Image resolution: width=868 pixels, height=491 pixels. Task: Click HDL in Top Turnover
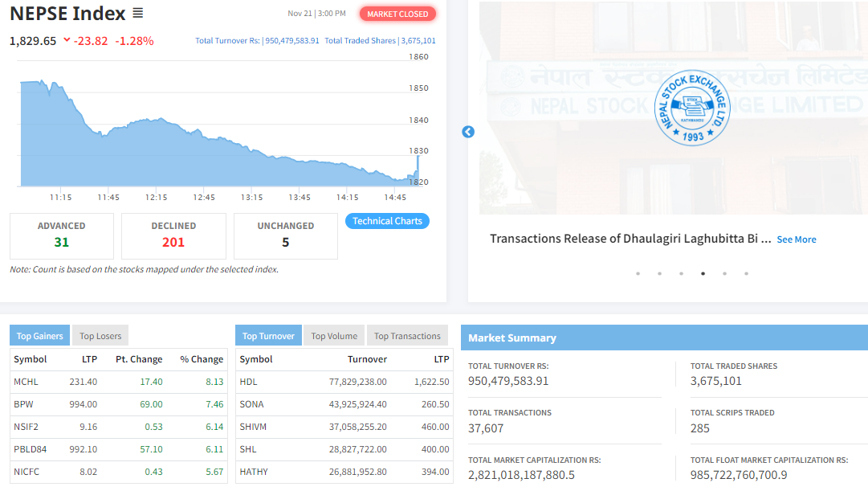[x=249, y=382]
